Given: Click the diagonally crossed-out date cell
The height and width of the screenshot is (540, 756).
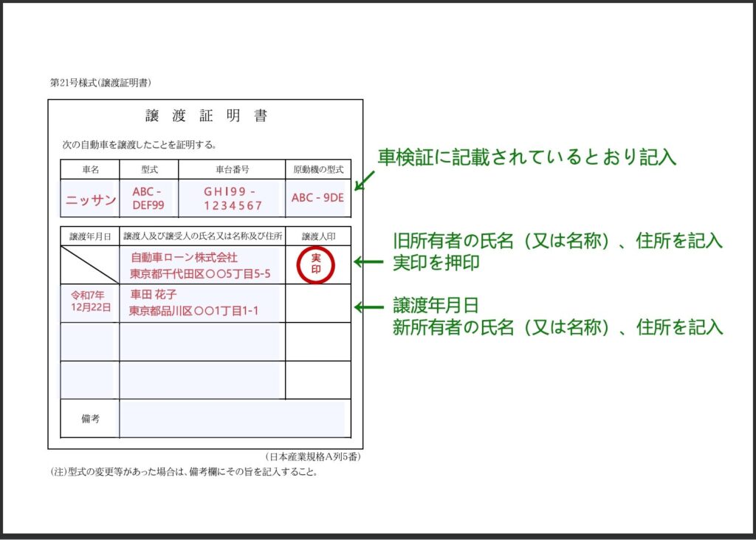Looking at the screenshot, I should point(89,264).
